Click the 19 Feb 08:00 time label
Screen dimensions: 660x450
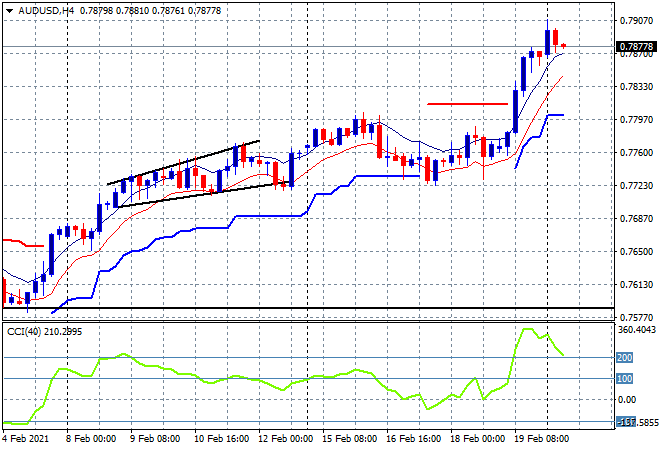(541, 439)
